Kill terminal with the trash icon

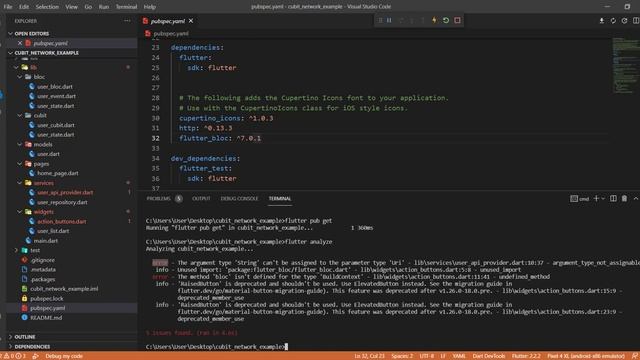pyautogui.click(x=624, y=198)
